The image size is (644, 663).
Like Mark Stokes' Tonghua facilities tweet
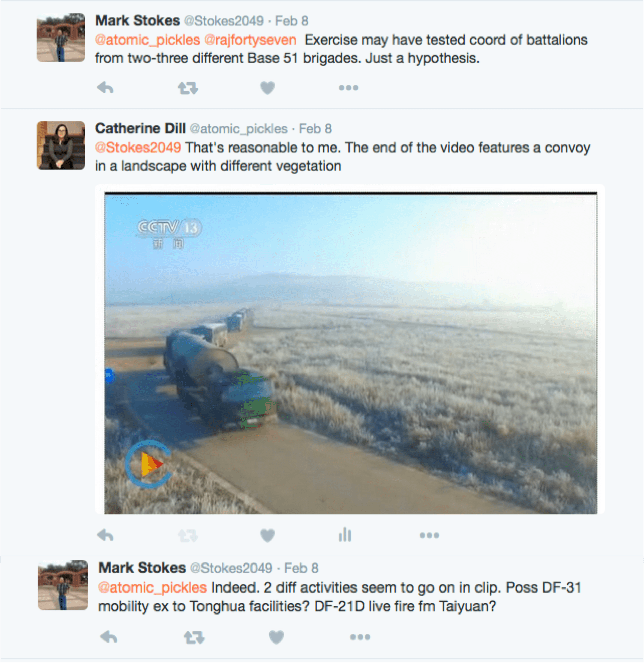click(276, 637)
